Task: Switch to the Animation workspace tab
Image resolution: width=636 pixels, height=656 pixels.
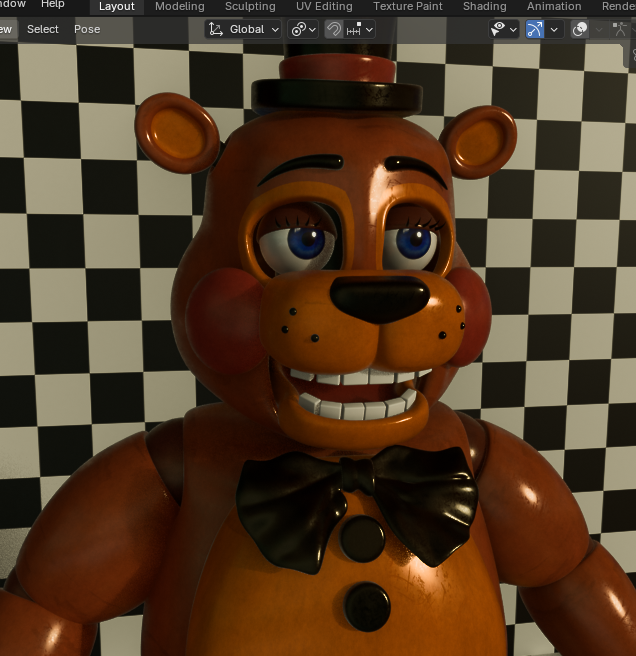Action: pyautogui.click(x=554, y=6)
